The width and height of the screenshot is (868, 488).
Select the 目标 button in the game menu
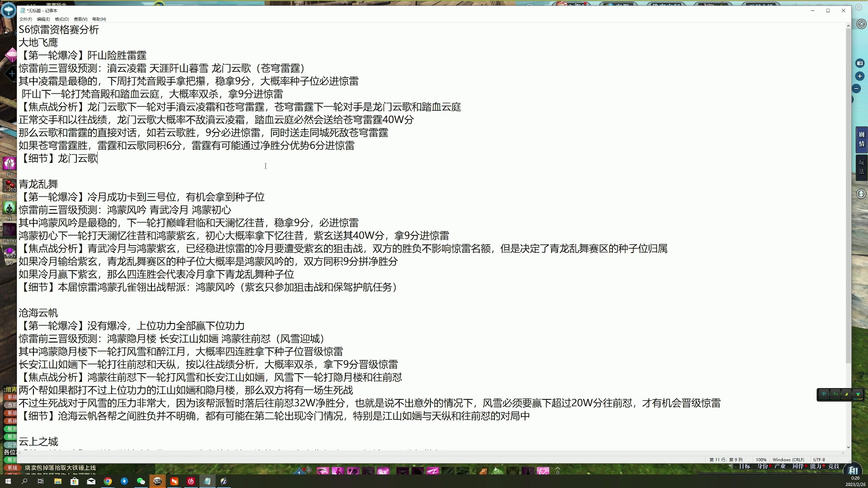coord(745,466)
